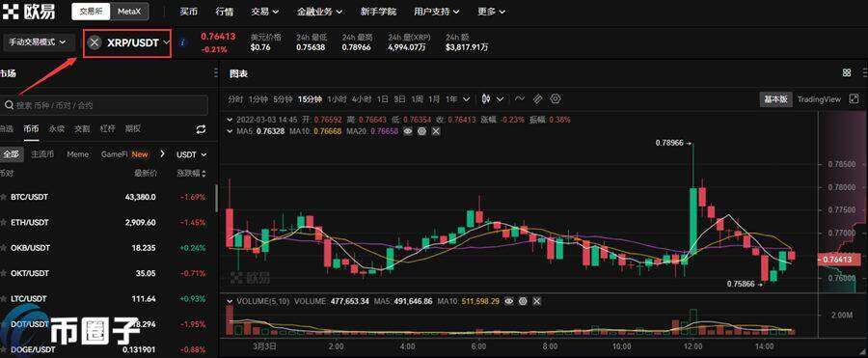
Task: Open VOLUME indicator settings icon
Action: tap(523, 301)
